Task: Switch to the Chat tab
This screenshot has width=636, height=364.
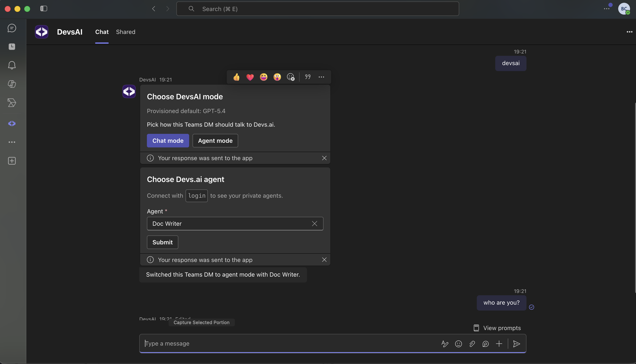Action: click(x=102, y=32)
